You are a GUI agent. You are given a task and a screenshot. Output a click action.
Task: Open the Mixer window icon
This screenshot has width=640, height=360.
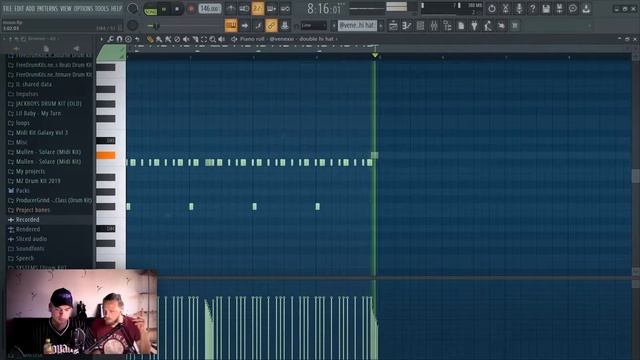pyautogui.click(x=433, y=26)
